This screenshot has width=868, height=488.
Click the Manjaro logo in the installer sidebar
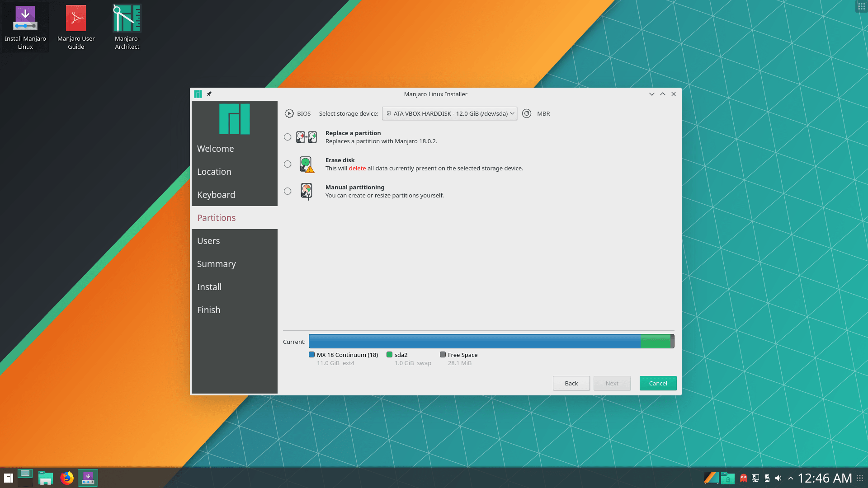[x=234, y=119]
